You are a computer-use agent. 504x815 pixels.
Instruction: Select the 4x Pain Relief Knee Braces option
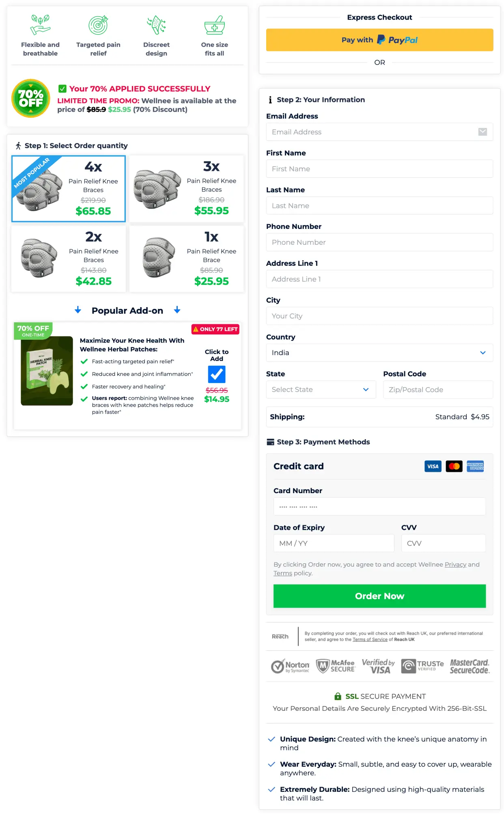[x=69, y=189]
